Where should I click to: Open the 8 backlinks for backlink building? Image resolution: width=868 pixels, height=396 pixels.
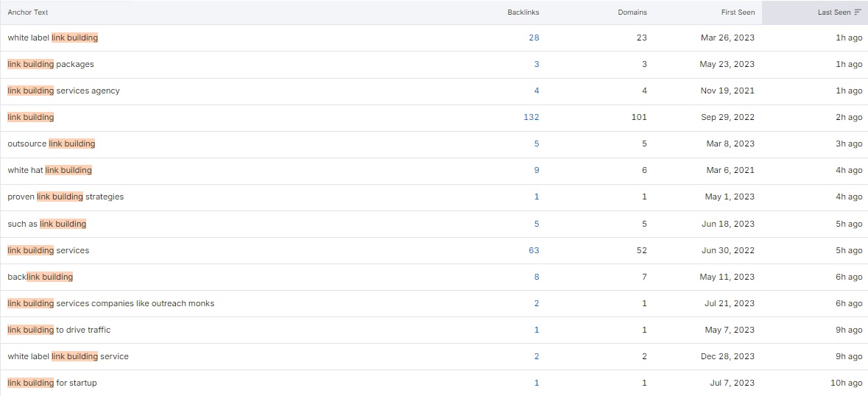[537, 277]
